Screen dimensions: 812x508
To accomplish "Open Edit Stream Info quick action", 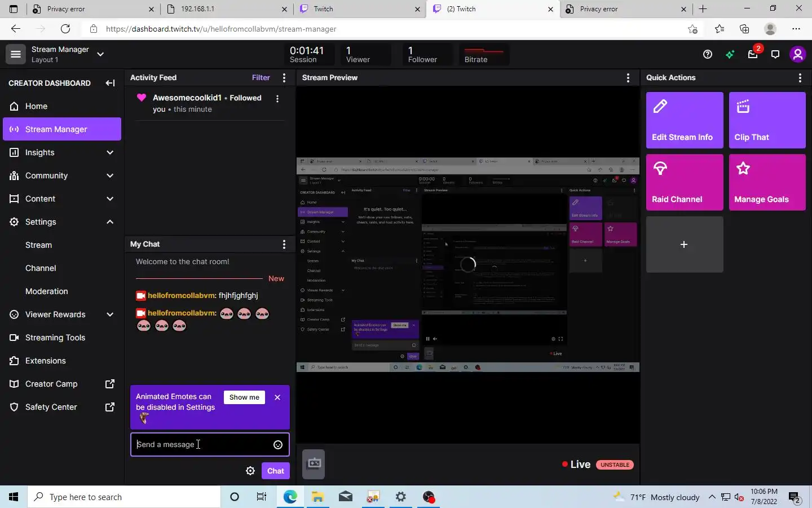I will pyautogui.click(x=685, y=120).
